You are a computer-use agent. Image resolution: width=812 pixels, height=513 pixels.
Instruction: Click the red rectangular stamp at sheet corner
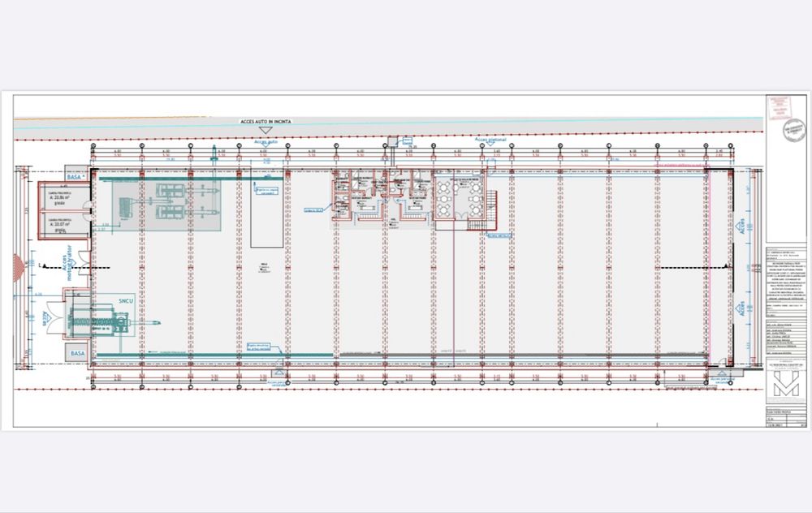pyautogui.click(x=780, y=107)
